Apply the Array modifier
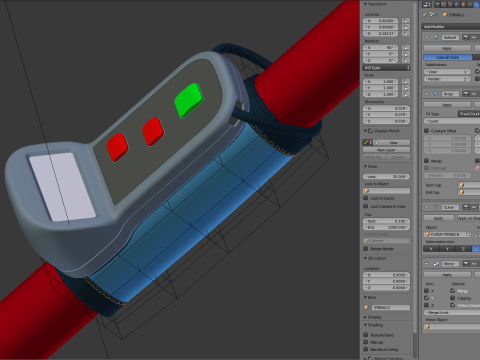 point(447,105)
